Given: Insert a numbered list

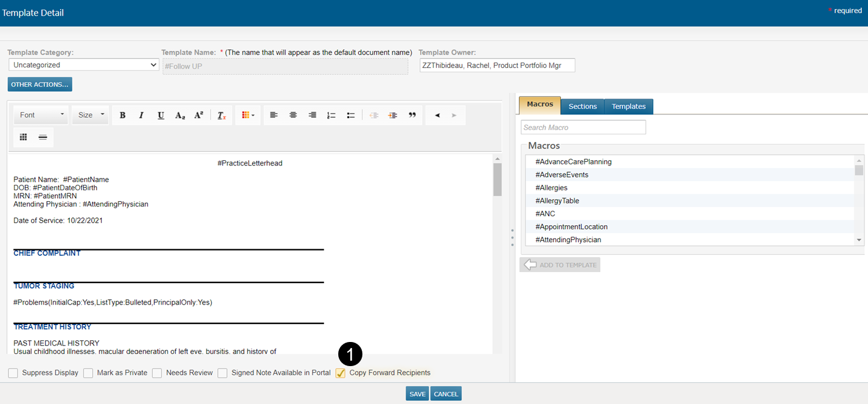Looking at the screenshot, I should [x=331, y=115].
